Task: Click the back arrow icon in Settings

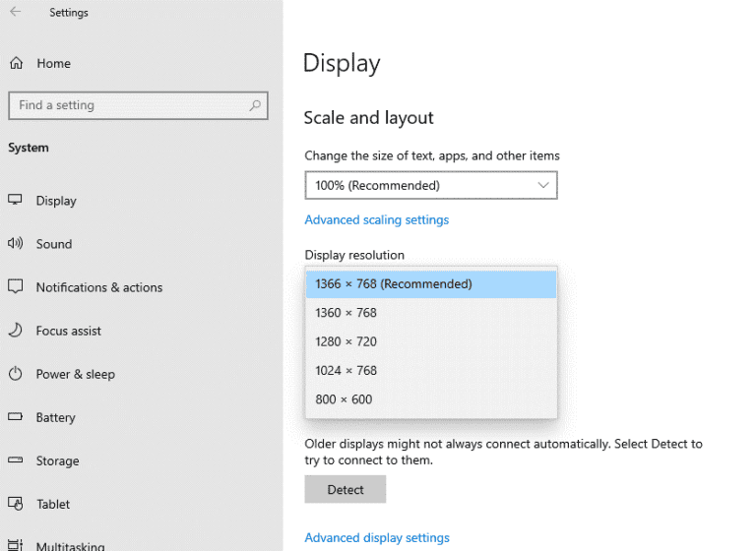Action: point(16,12)
